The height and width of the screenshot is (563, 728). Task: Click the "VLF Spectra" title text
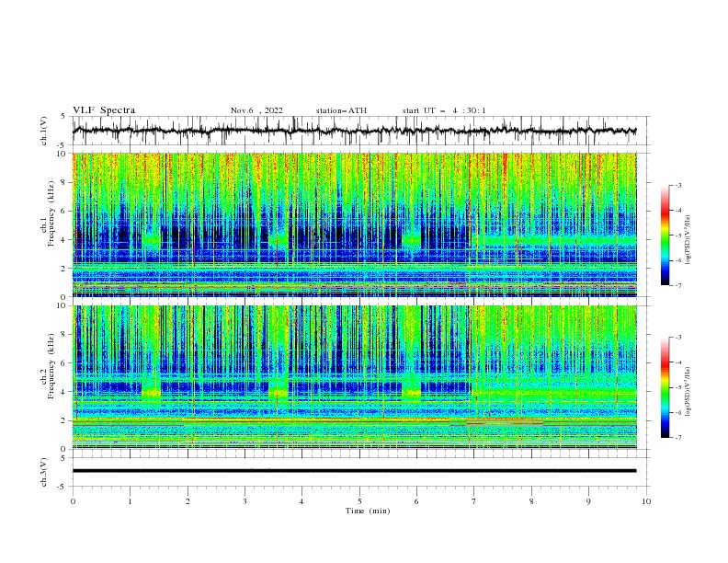pos(104,110)
